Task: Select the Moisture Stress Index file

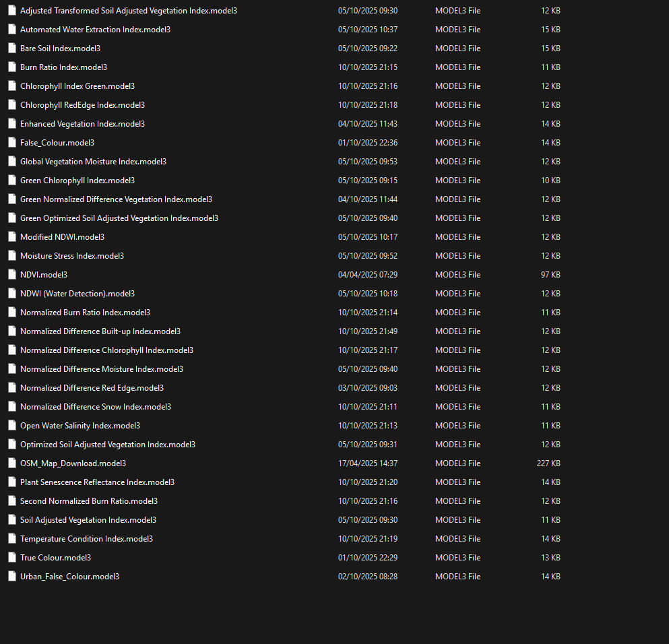Action: pos(71,255)
